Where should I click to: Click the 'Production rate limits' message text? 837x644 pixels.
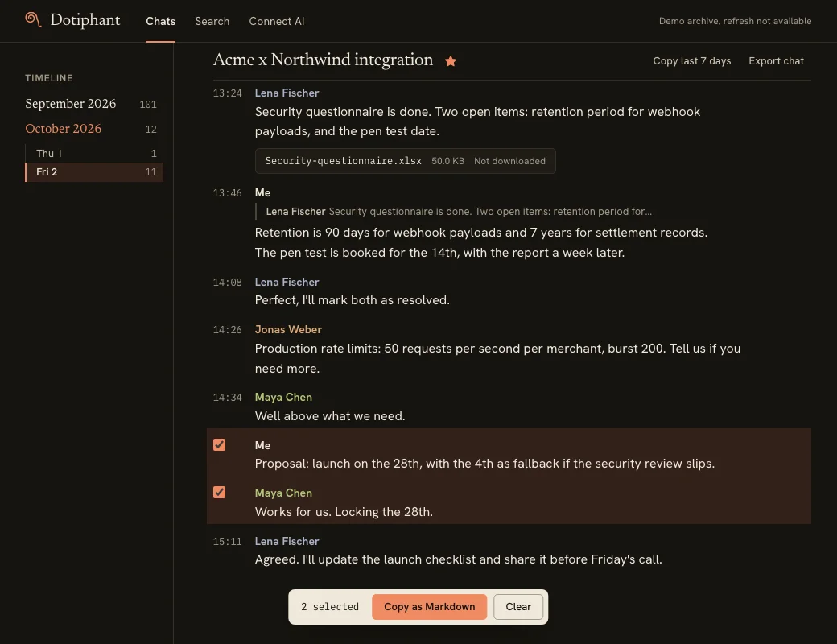[x=497, y=358]
